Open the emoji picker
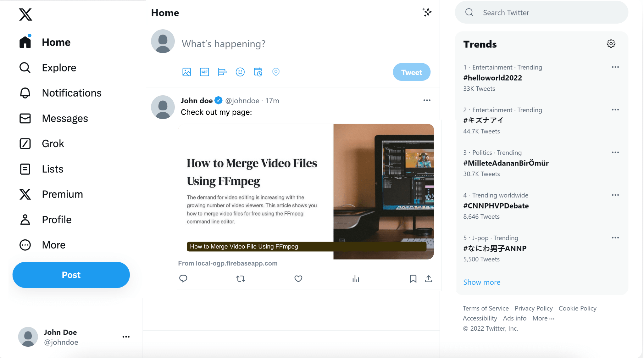The height and width of the screenshot is (358, 644). (x=240, y=72)
